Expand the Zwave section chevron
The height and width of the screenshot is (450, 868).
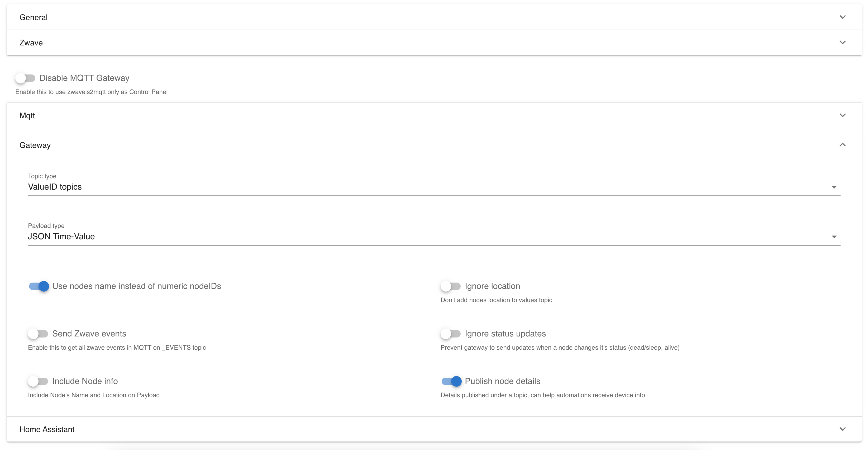842,43
